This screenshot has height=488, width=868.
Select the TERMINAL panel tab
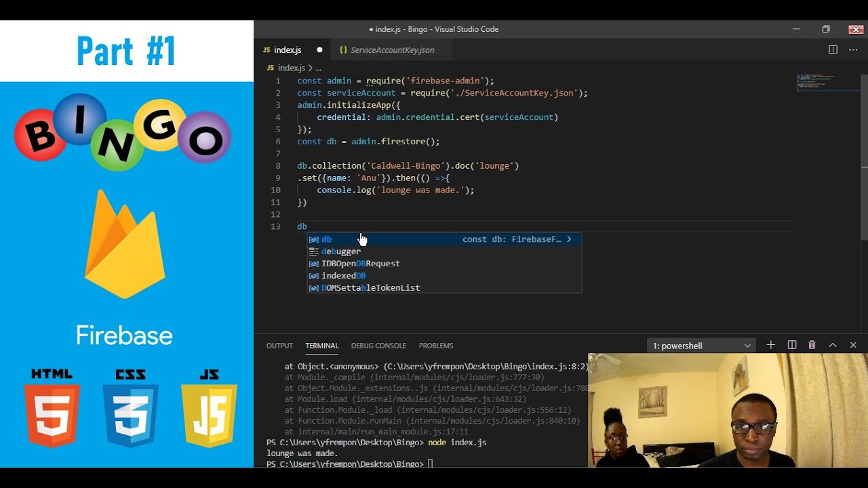coord(322,346)
